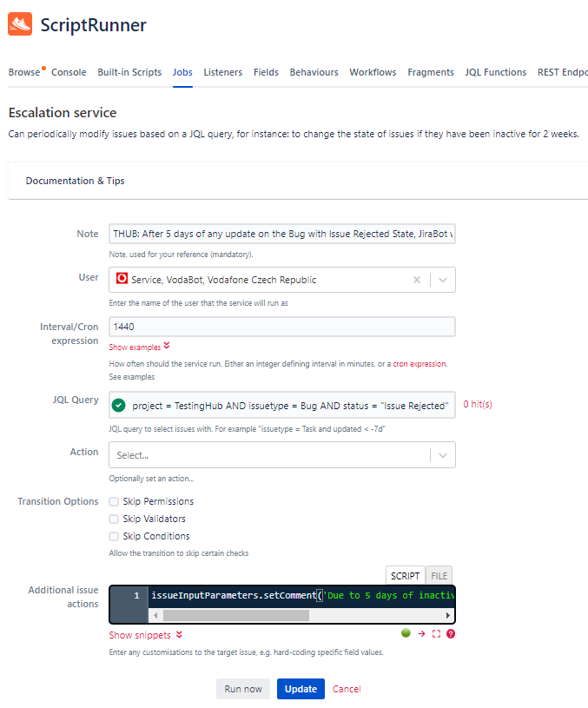
Task: Click the Vodafone avatar icon in User field
Action: coord(122,278)
